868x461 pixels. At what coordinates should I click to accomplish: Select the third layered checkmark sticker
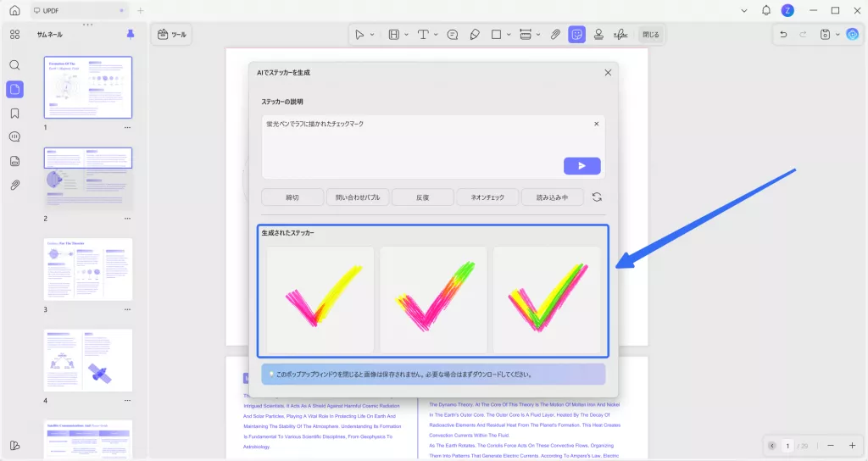pyautogui.click(x=547, y=299)
